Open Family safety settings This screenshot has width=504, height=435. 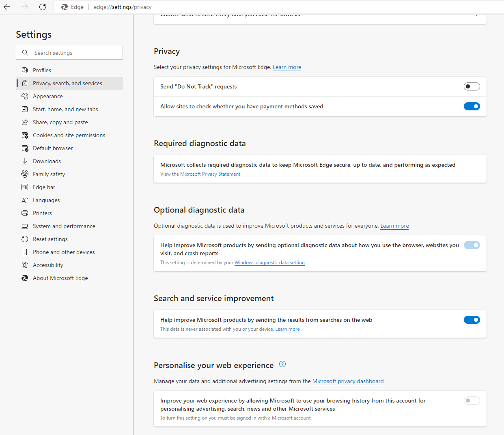pos(69,174)
